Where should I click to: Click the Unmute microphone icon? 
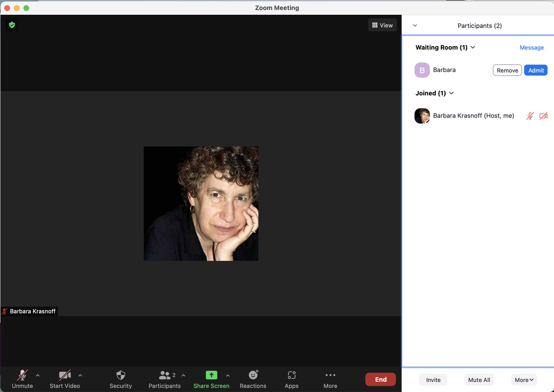coord(22,375)
